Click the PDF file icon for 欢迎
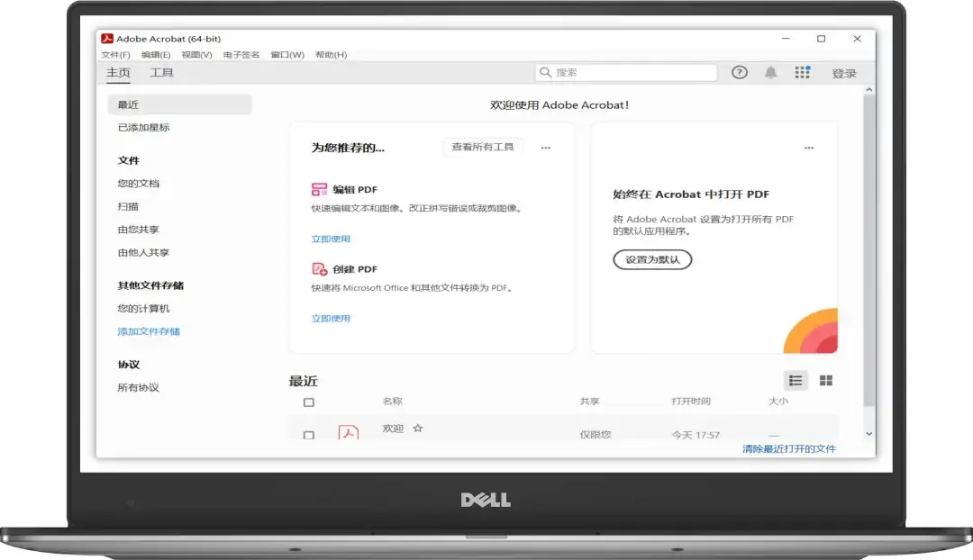The image size is (973, 560). [x=348, y=431]
